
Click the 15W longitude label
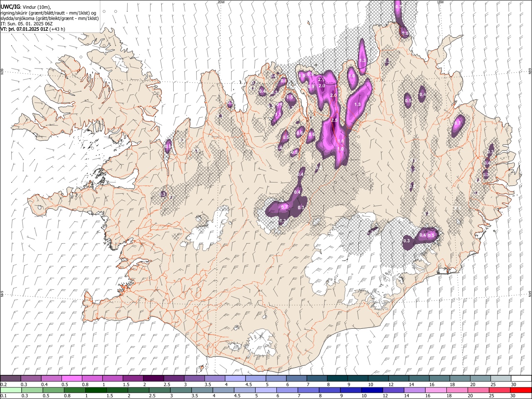coord(440,2)
